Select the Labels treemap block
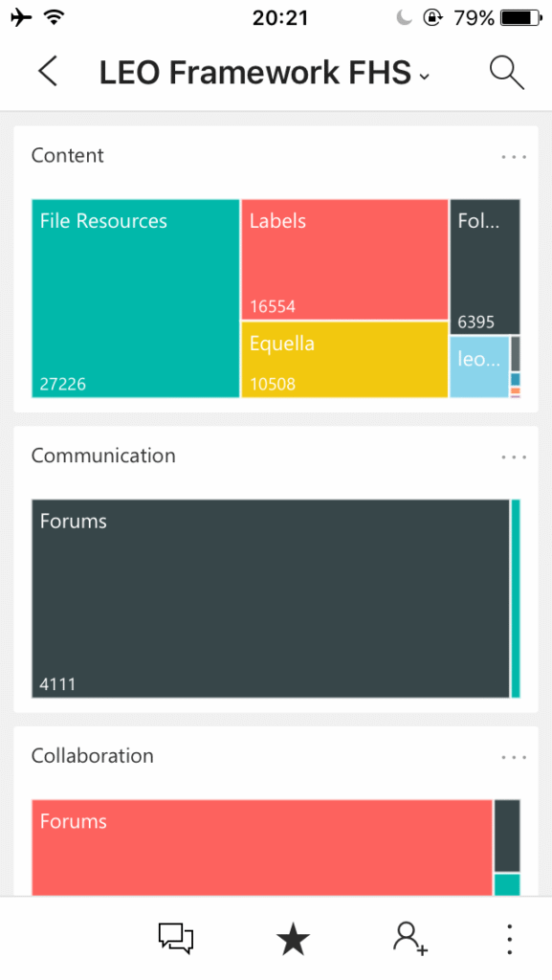 click(344, 259)
